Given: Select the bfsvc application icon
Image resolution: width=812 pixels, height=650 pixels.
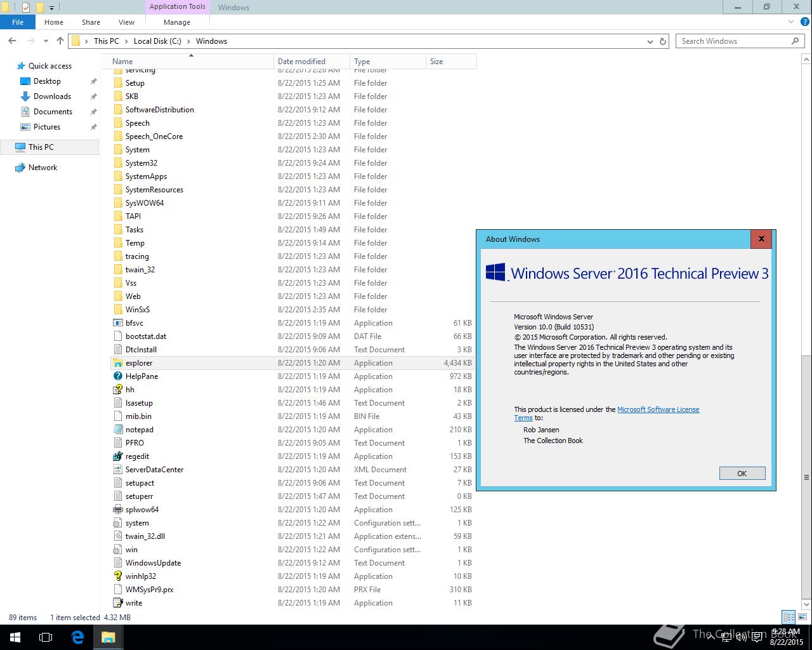Looking at the screenshot, I should click(x=117, y=323).
